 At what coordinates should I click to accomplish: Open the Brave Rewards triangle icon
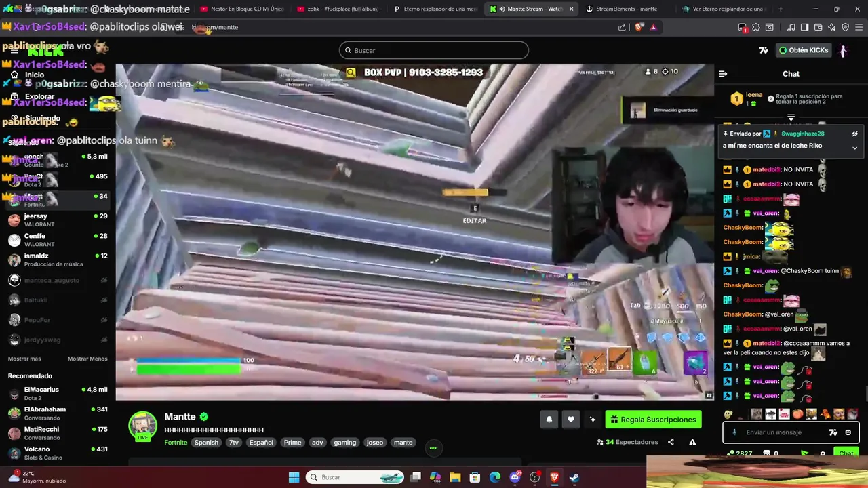[x=653, y=27]
